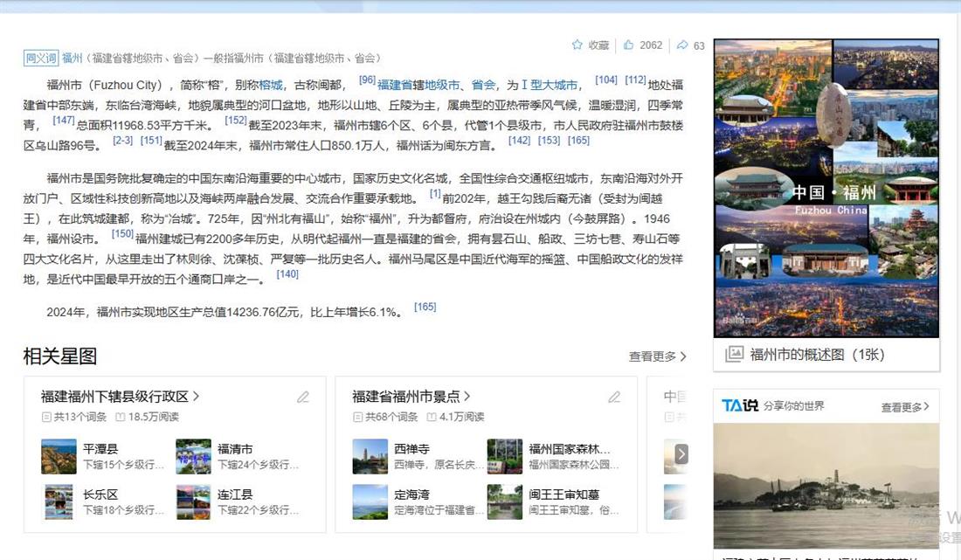Screen dimensions: 961x560
Task: Open citation [112]
Action: 635,80
